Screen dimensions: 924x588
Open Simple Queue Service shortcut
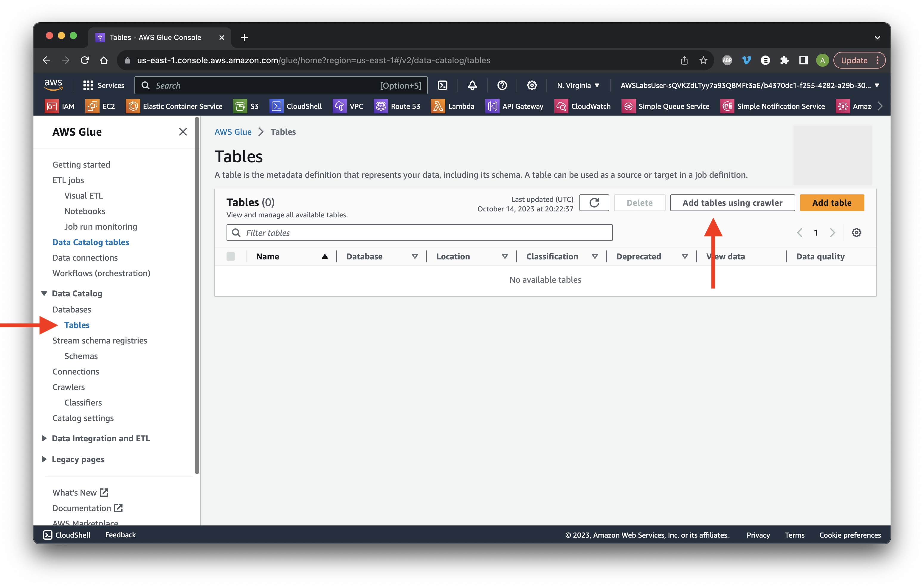tap(665, 106)
